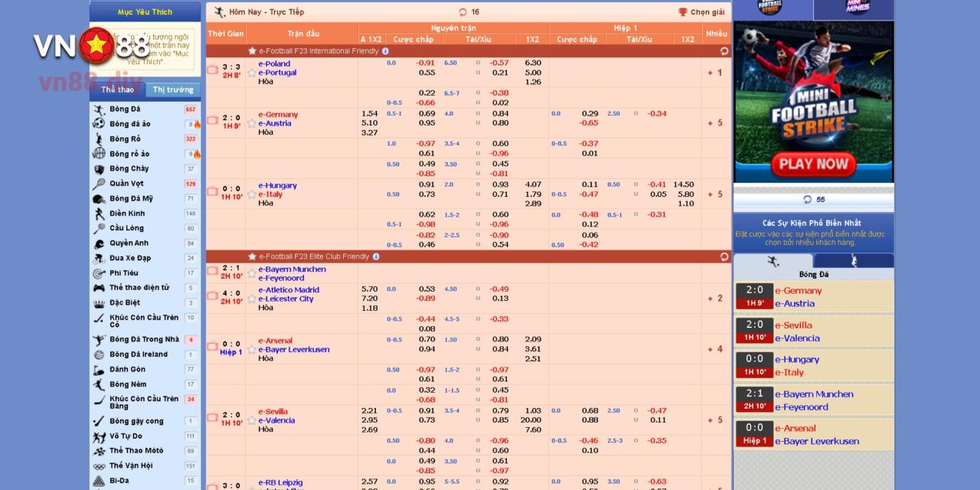Click the Bóng Đá soccer player icon in sidebar
Viewport: 980px width, 490px height.
tap(99, 109)
